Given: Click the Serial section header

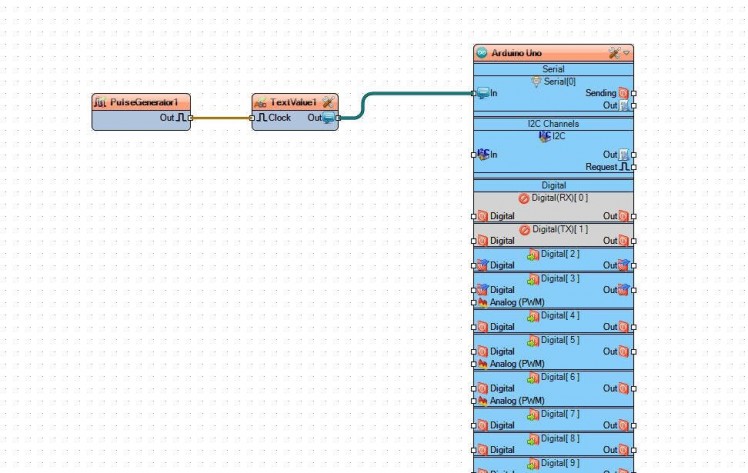Looking at the screenshot, I should coord(553,69).
